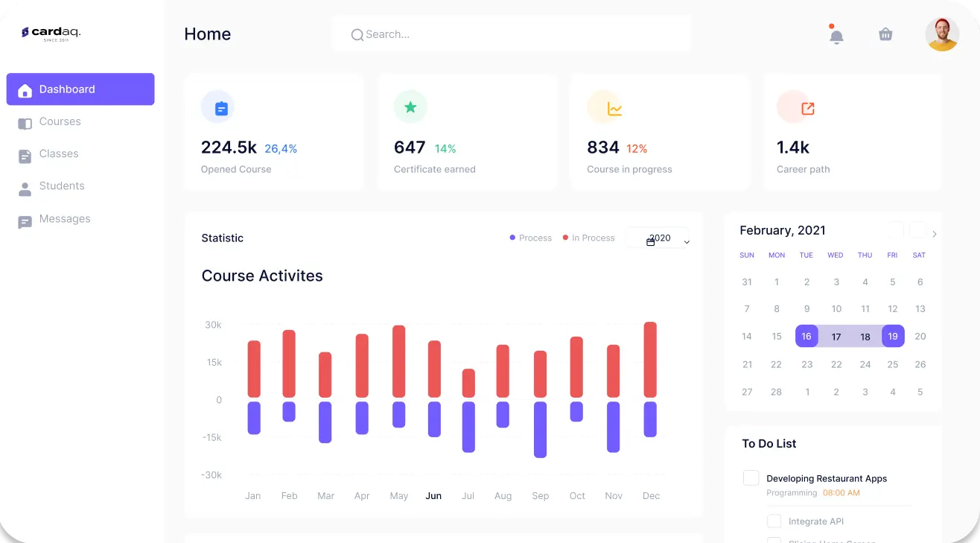This screenshot has height=543, width=980.
Task: Click the Course in progress chart icon
Action: pyautogui.click(x=614, y=109)
